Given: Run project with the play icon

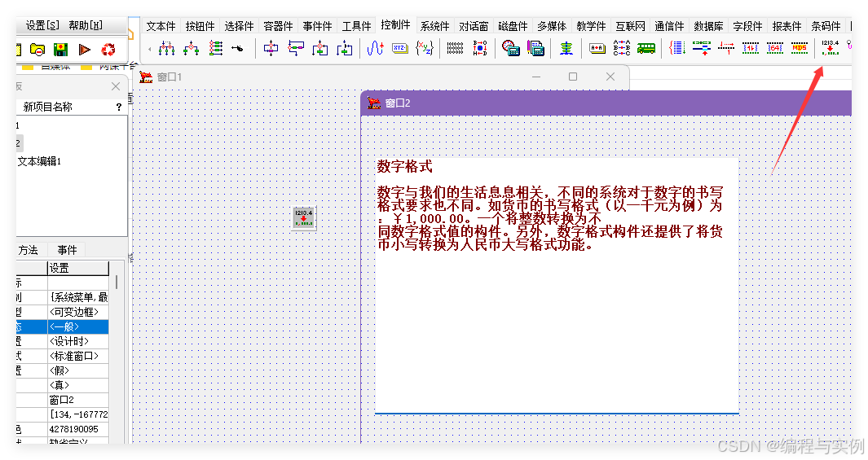Looking at the screenshot, I should [x=84, y=50].
